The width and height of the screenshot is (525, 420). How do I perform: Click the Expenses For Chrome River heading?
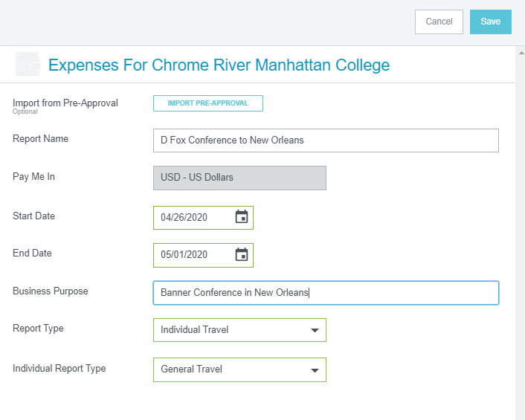pyautogui.click(x=219, y=65)
